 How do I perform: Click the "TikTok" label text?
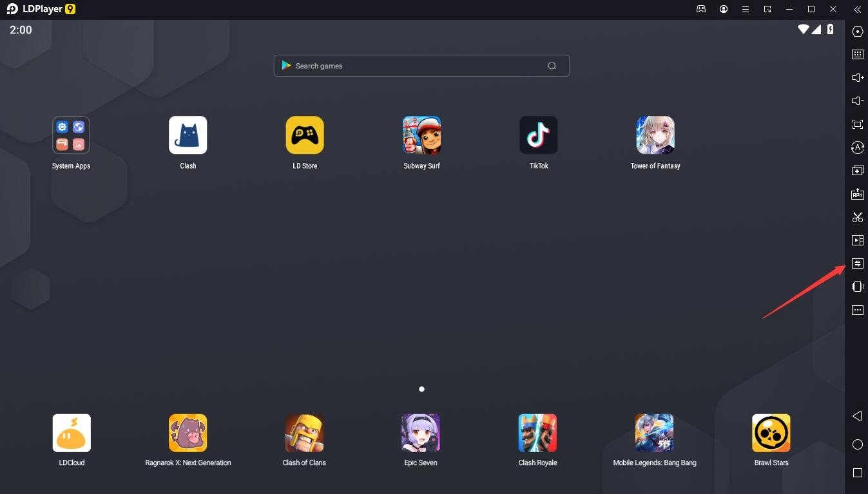coord(539,166)
